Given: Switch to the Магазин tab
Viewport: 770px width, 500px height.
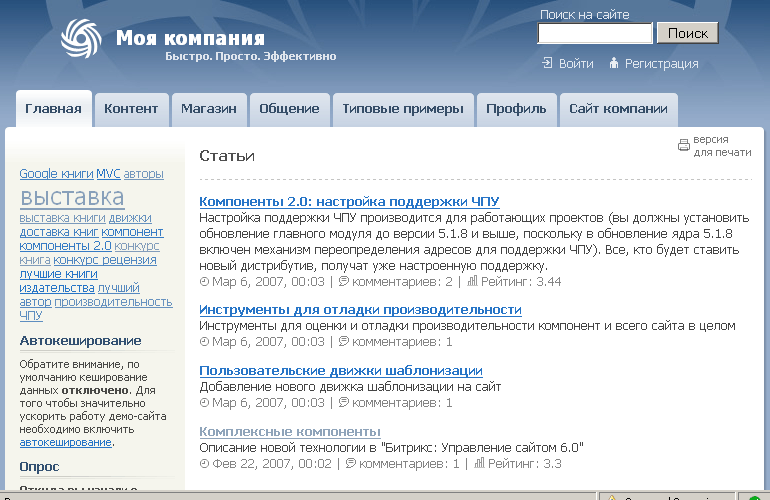Looking at the screenshot, I should pyautogui.click(x=209, y=109).
